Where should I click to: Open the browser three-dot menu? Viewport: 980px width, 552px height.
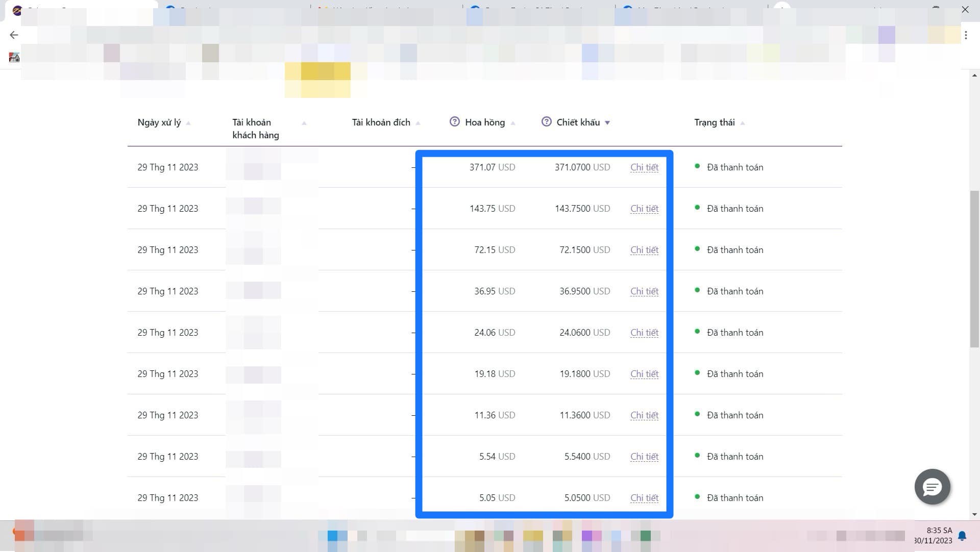(x=966, y=35)
